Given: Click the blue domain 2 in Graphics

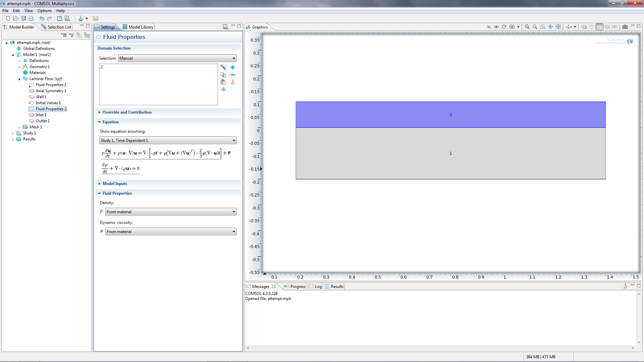Looking at the screenshot, I should point(402,114).
